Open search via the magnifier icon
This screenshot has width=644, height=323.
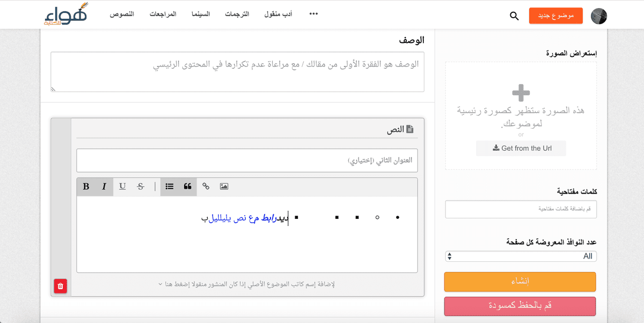click(514, 16)
